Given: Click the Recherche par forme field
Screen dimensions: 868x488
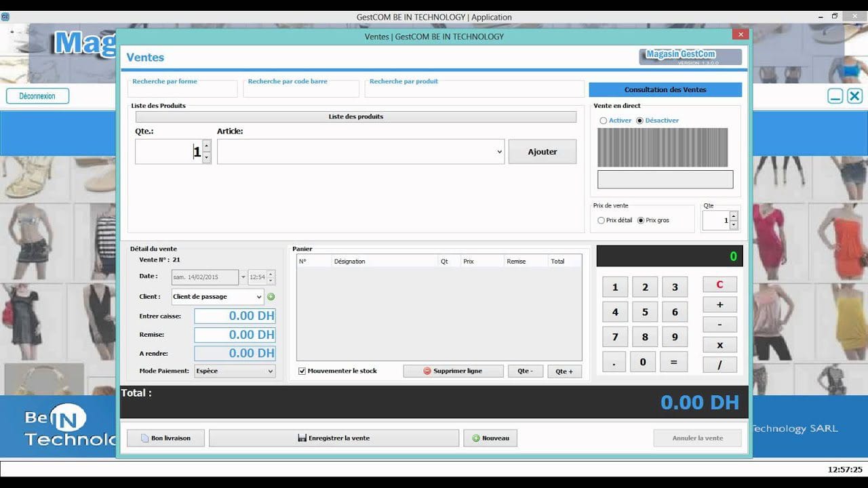Looking at the screenshot, I should pos(182,89).
